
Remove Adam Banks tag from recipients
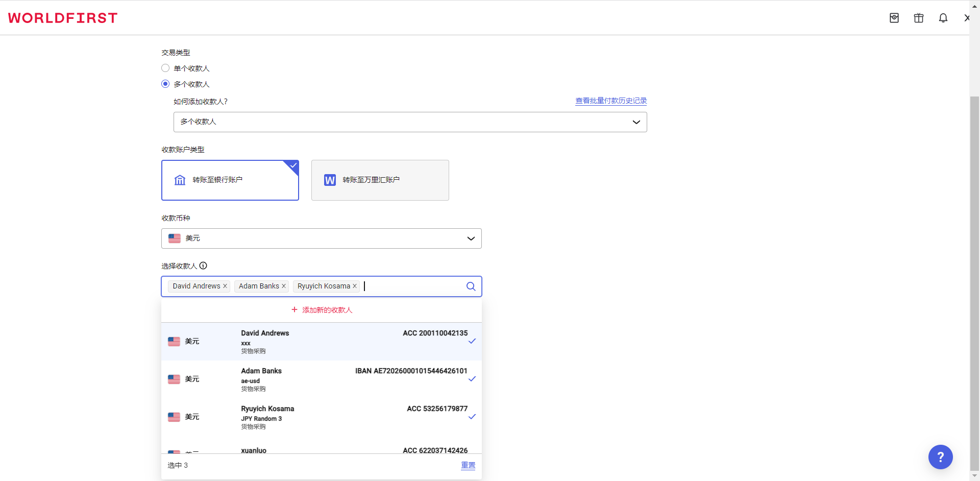(x=284, y=286)
